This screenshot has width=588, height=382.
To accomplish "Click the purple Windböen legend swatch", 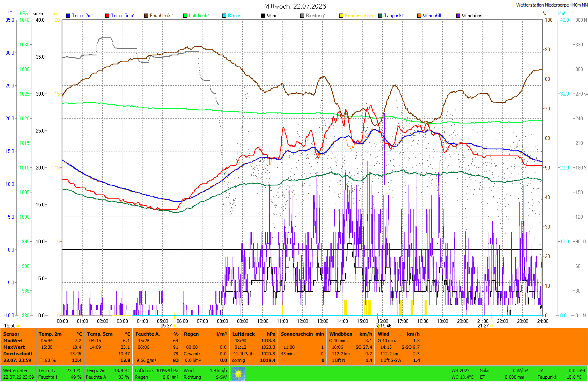I will coord(458,16).
